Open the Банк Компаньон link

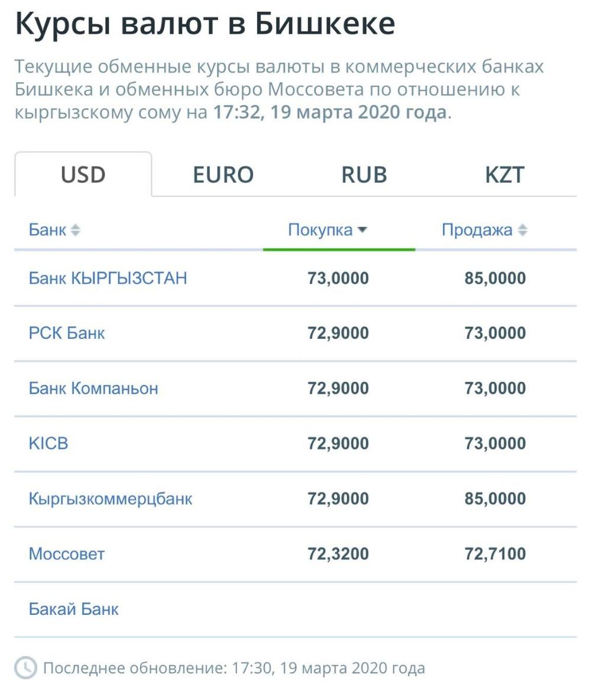click(93, 388)
